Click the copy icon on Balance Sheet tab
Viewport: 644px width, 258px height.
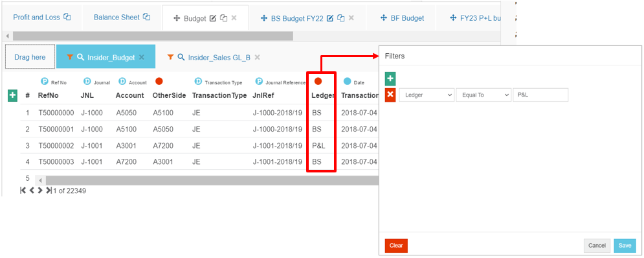(146, 18)
